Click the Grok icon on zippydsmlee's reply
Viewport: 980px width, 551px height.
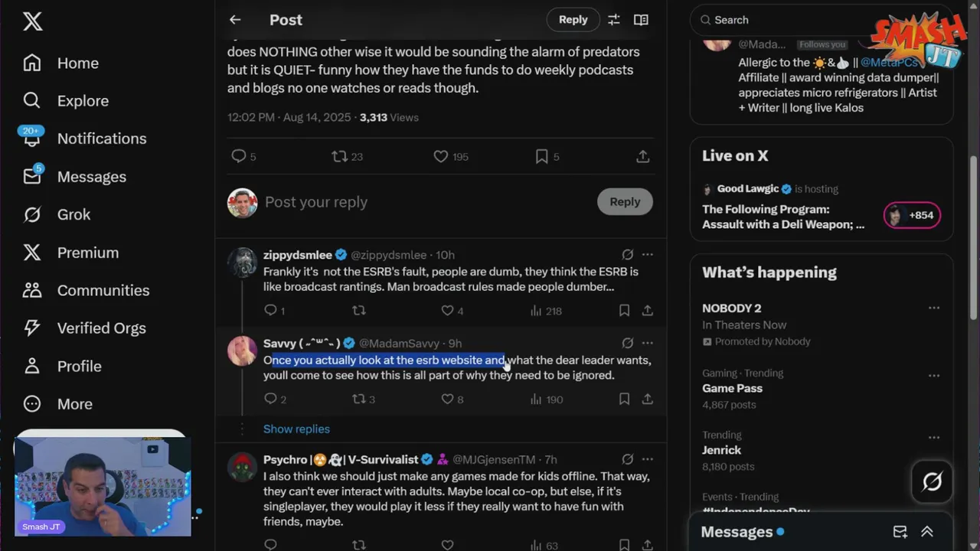click(627, 254)
